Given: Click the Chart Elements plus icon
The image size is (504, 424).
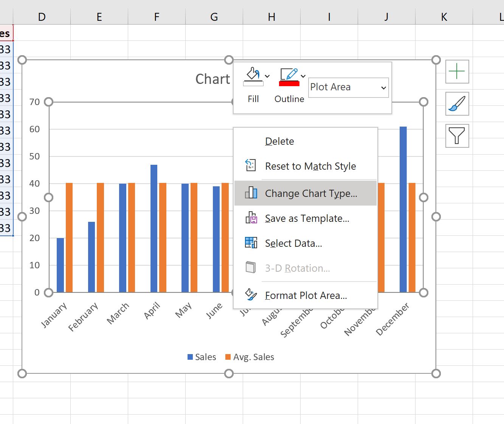Looking at the screenshot, I should coord(457,71).
